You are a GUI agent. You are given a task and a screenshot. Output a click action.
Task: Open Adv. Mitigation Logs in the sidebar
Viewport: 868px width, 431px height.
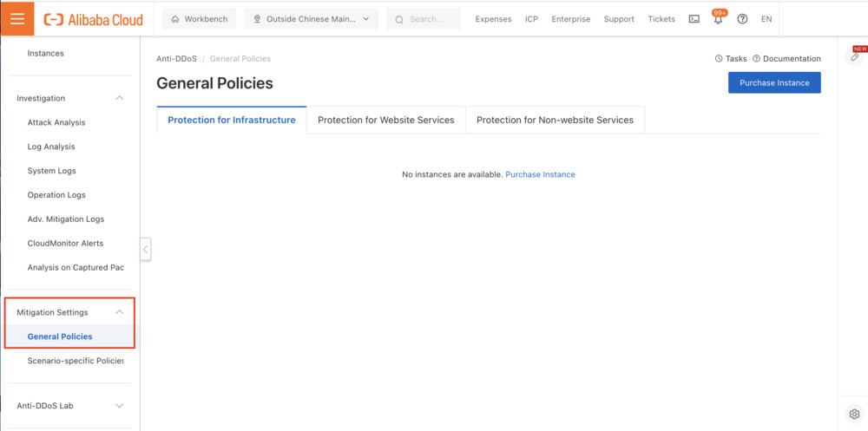click(x=66, y=219)
